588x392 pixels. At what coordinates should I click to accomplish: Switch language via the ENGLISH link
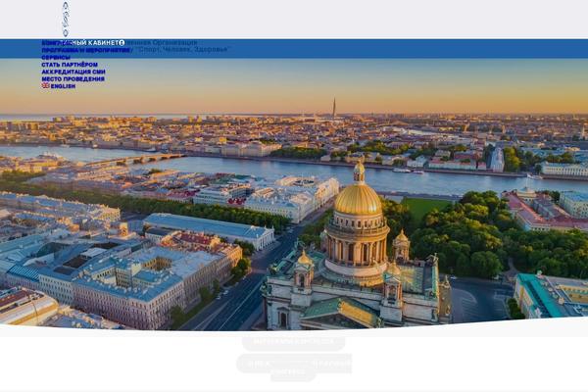coord(59,86)
